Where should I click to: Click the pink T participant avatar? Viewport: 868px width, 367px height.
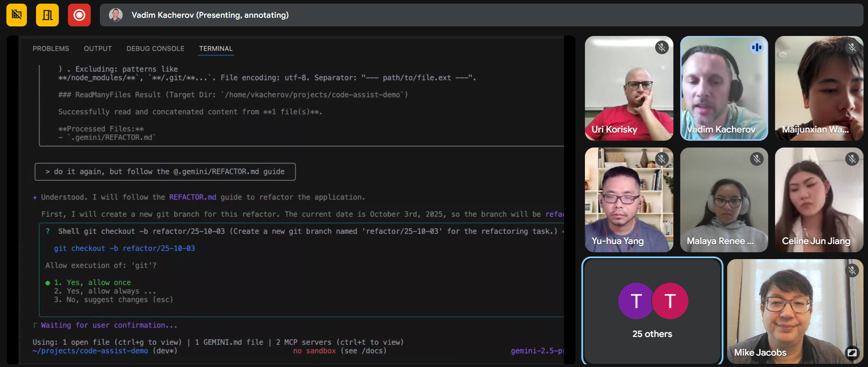[x=670, y=301]
